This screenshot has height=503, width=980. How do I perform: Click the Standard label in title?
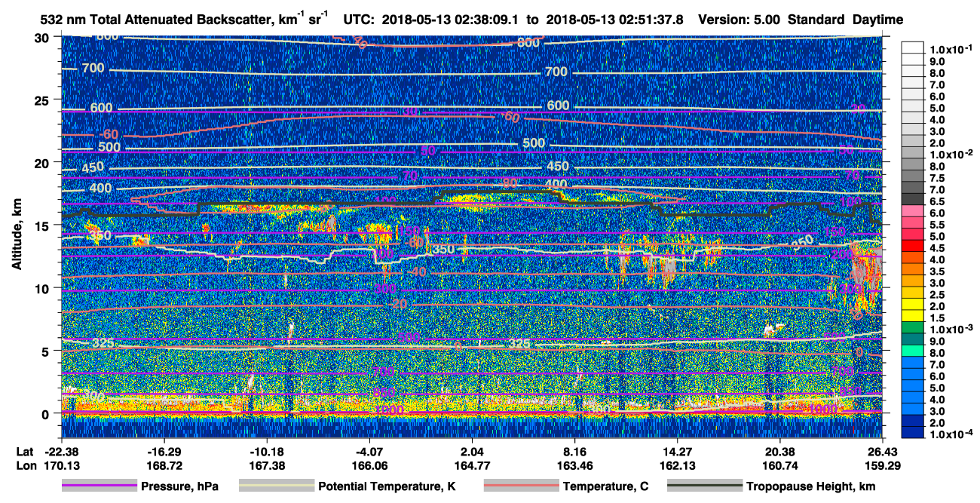(816, 20)
